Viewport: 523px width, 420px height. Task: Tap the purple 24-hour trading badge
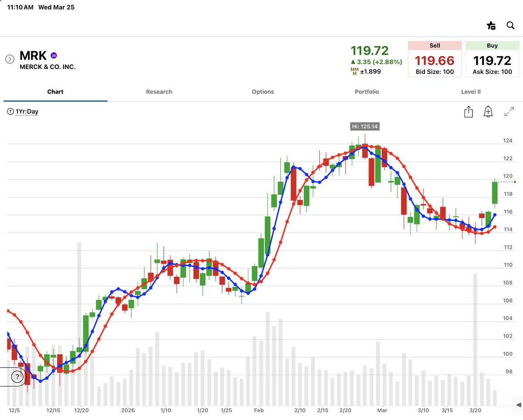point(54,55)
